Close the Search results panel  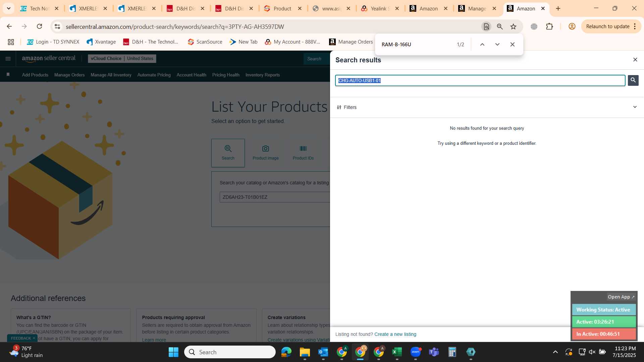tap(635, 60)
